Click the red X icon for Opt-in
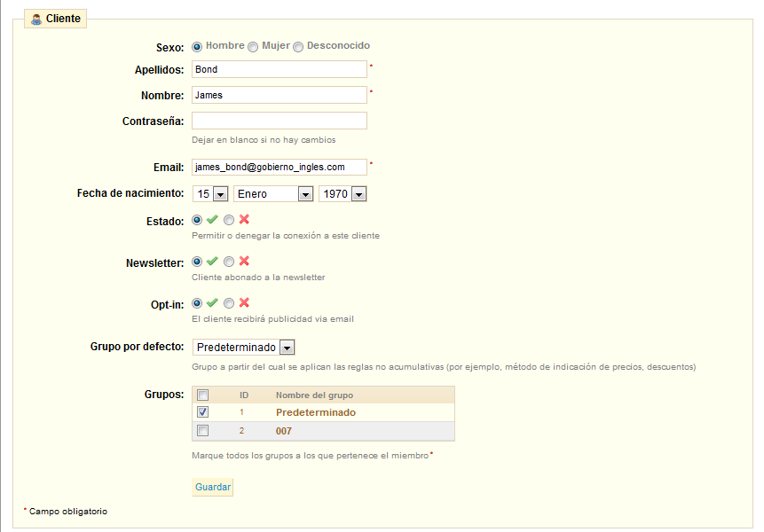Image resolution: width=764 pixels, height=532 pixels. pos(244,302)
